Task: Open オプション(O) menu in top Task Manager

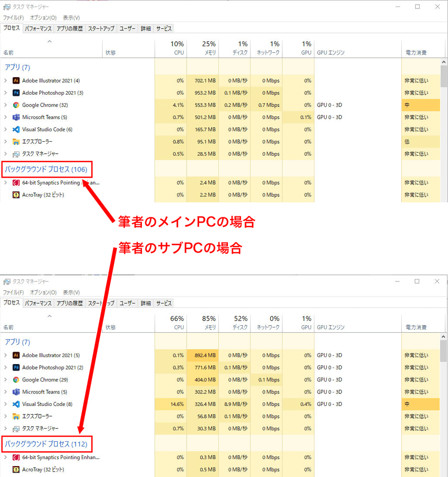Action: pyautogui.click(x=43, y=17)
